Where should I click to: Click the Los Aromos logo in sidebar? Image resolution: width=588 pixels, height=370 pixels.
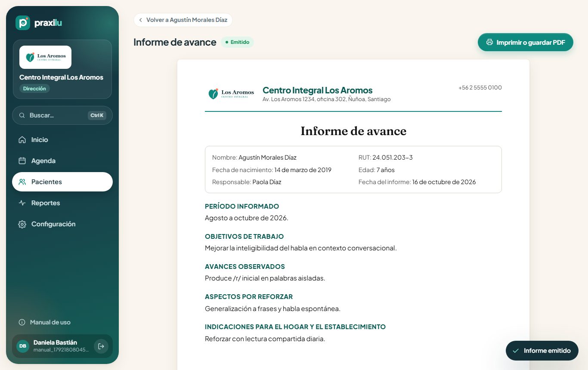point(45,57)
